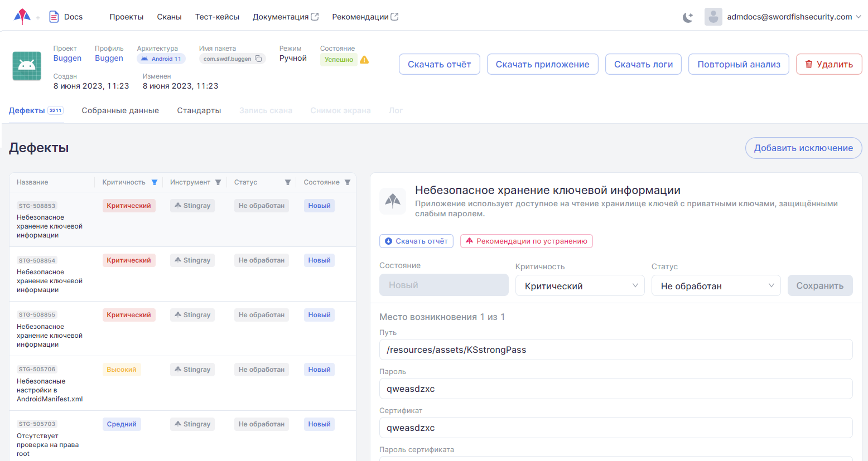Click the Android app icon thumbnail
Screen dimensions: 868x461
27,66
